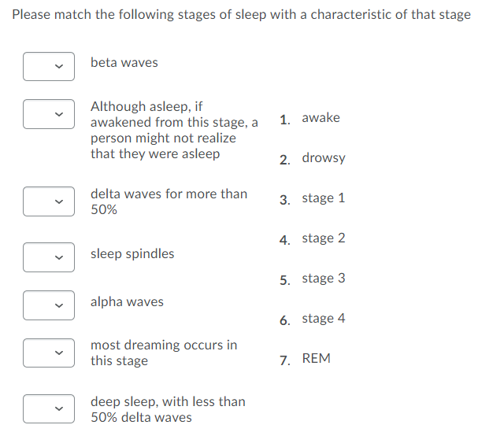Click the 'awake' answer option text
The image size is (504, 447).
pos(321,118)
